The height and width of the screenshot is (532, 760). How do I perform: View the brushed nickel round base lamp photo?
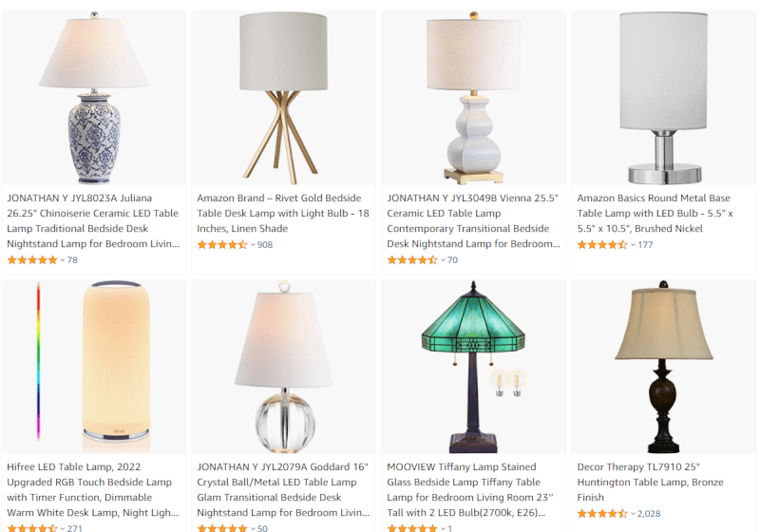coord(663,98)
